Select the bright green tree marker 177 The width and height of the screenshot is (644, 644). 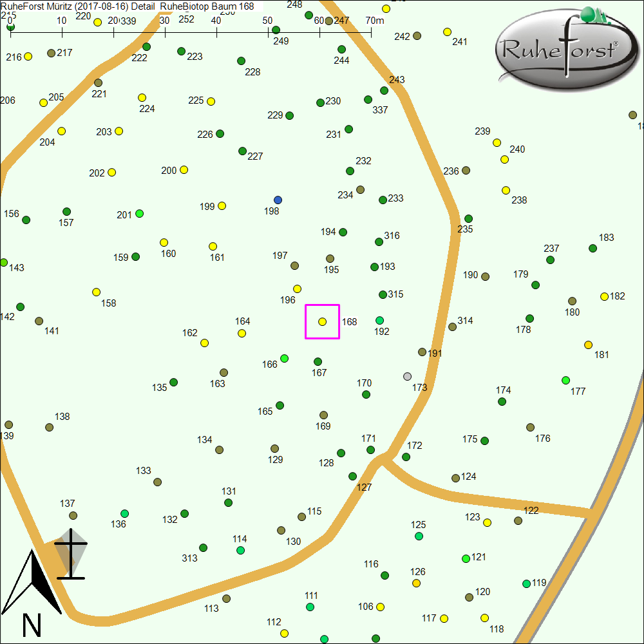[x=565, y=380]
